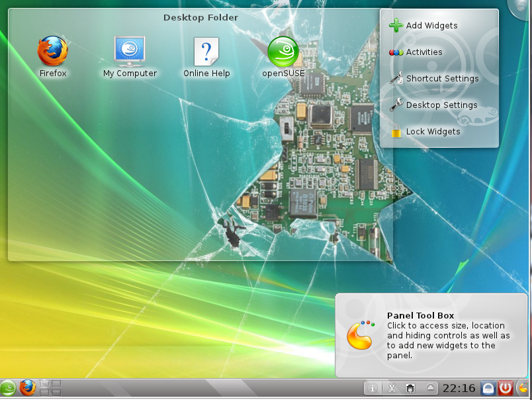This screenshot has height=400, width=532.
Task: Open Shortcut Settings from the toolbox menu
Action: click(434, 78)
